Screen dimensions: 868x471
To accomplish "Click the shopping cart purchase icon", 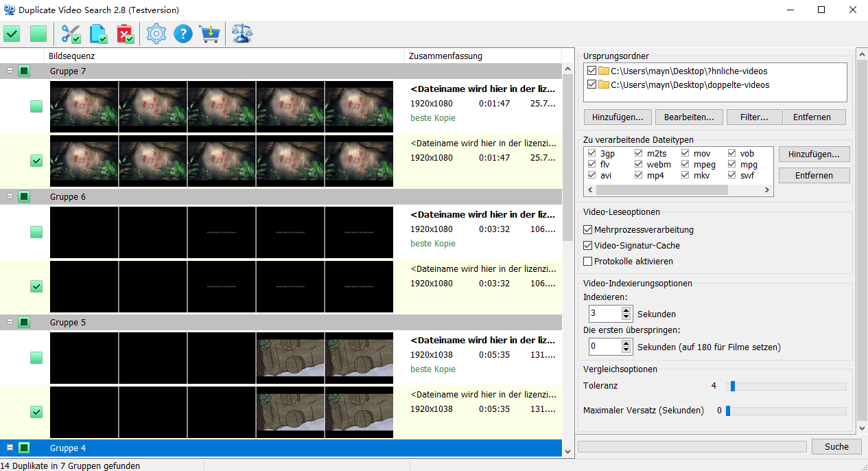I will coord(209,34).
